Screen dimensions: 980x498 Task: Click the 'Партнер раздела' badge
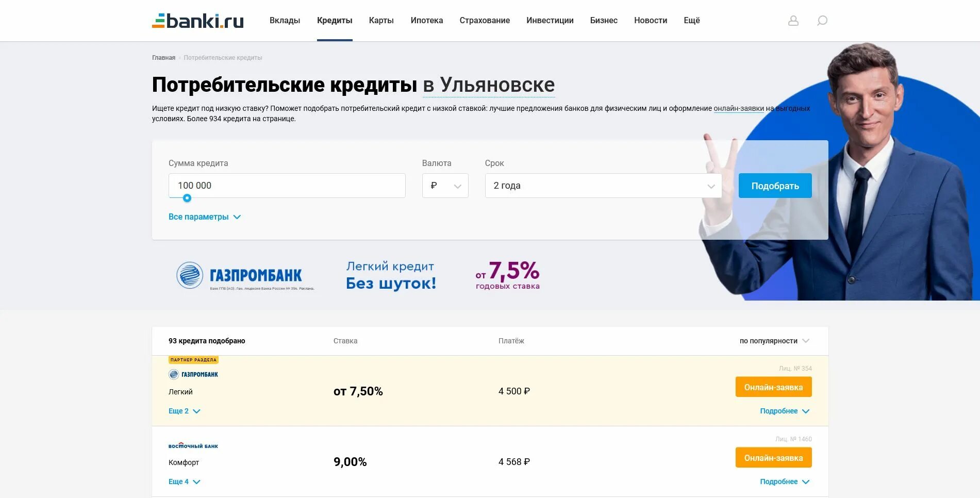pyautogui.click(x=193, y=360)
